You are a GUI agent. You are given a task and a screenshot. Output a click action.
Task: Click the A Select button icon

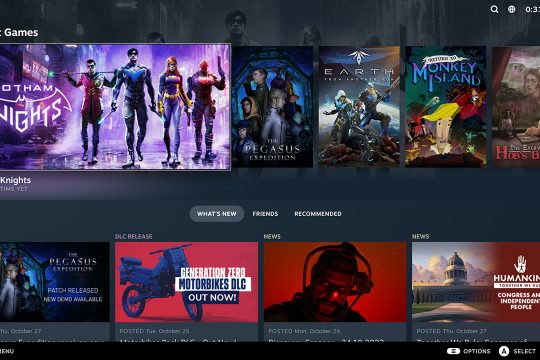click(504, 351)
